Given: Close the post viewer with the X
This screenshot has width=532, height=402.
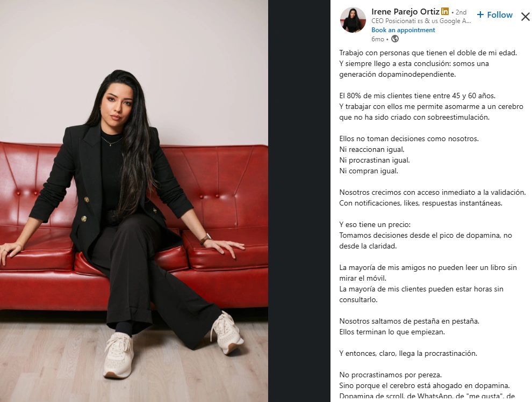Looking at the screenshot, I should pyautogui.click(x=526, y=16).
